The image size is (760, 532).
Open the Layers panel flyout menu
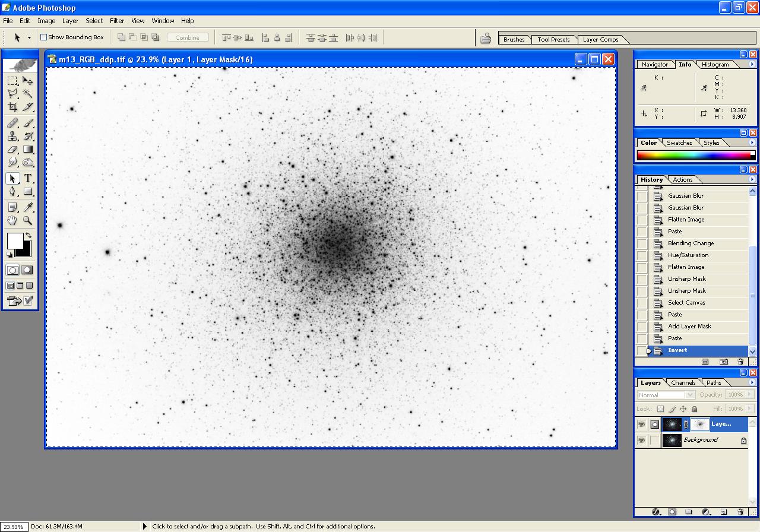(752, 383)
